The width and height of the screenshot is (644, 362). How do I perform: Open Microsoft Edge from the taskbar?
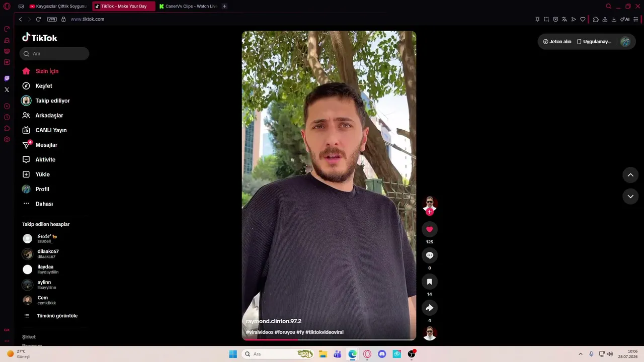[353, 354]
